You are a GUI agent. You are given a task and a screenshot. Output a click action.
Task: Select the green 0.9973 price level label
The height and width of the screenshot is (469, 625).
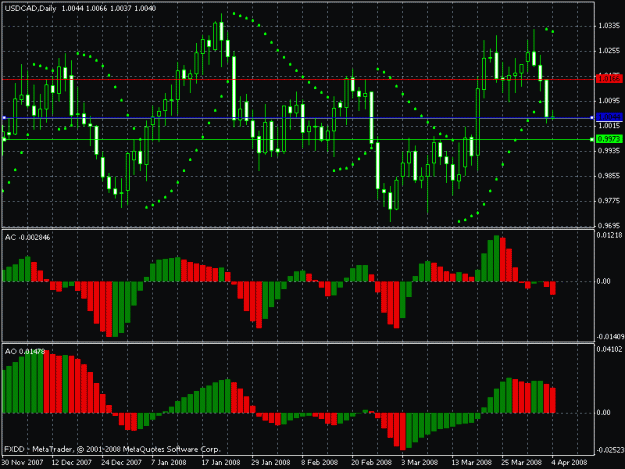pyautogui.click(x=609, y=139)
